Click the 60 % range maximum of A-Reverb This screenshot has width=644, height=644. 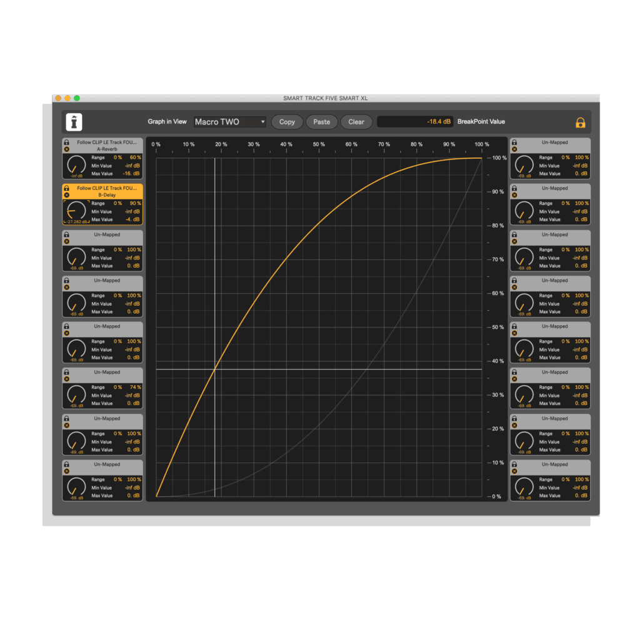[136, 158]
